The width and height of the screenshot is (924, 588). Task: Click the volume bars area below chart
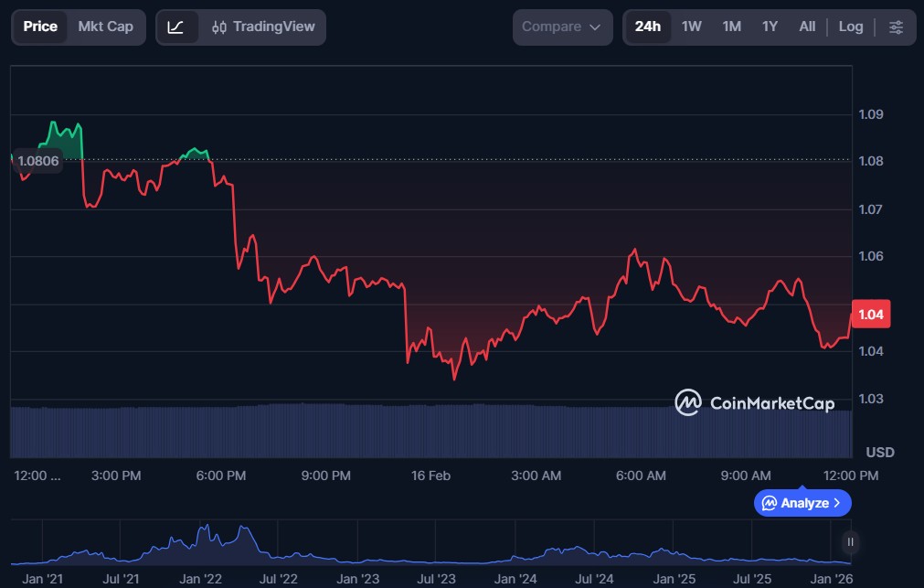(x=430, y=430)
